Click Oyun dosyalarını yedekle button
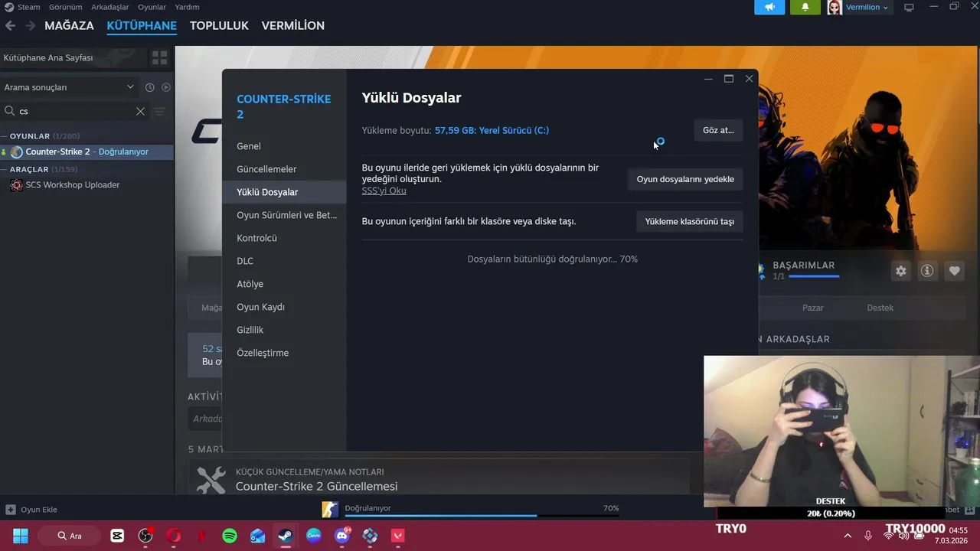Viewport: 980px width, 551px height. click(x=685, y=179)
